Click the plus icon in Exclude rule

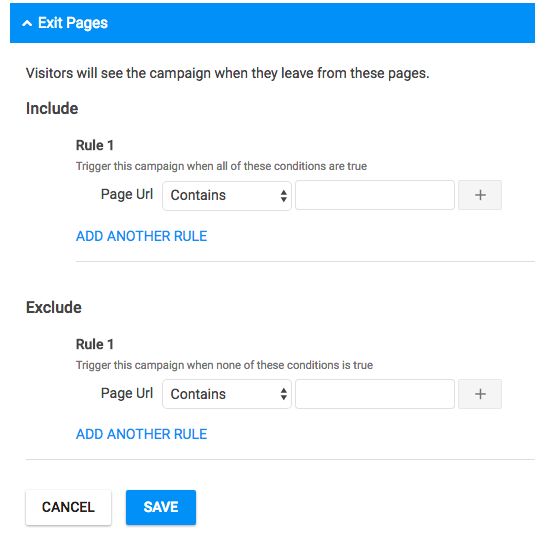[480, 394]
